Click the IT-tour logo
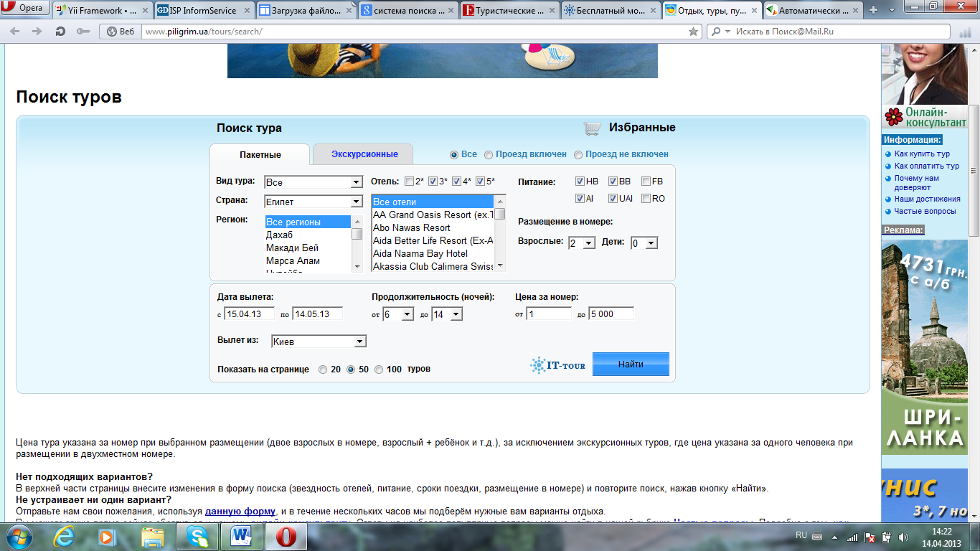 click(x=558, y=365)
